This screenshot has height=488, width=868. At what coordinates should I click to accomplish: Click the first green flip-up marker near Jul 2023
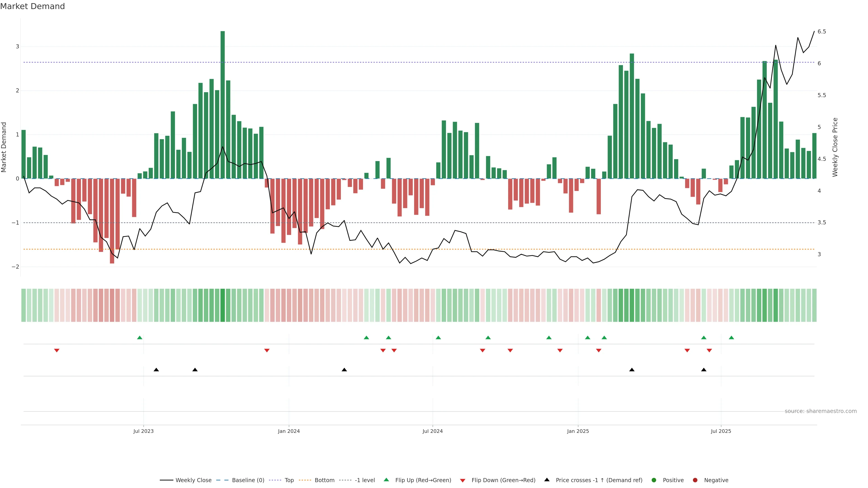coord(140,338)
